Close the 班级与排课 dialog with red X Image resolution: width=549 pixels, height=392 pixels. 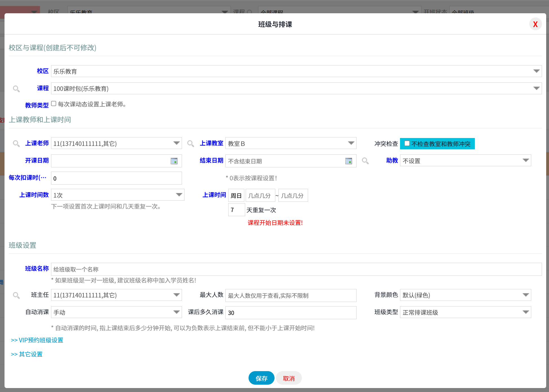click(x=535, y=24)
